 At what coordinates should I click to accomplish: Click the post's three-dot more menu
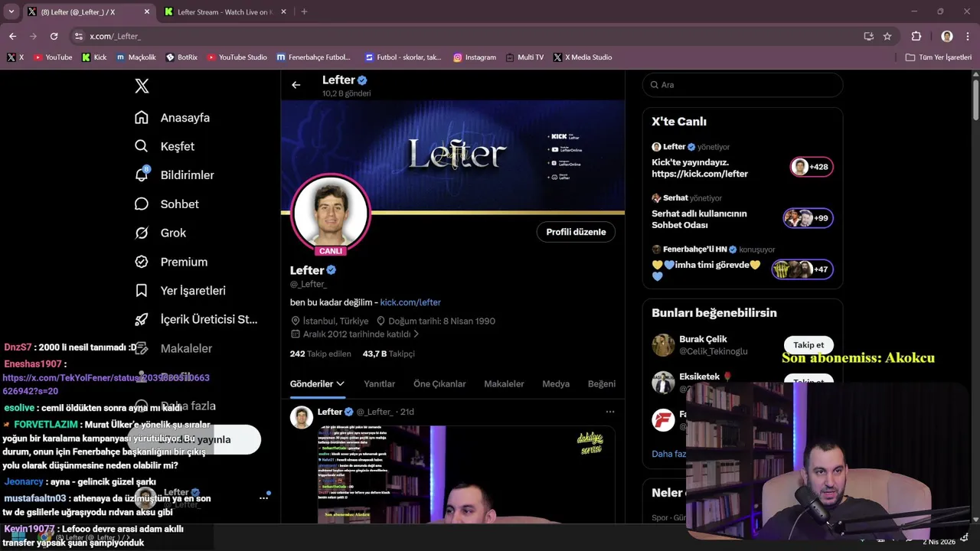[x=610, y=412]
